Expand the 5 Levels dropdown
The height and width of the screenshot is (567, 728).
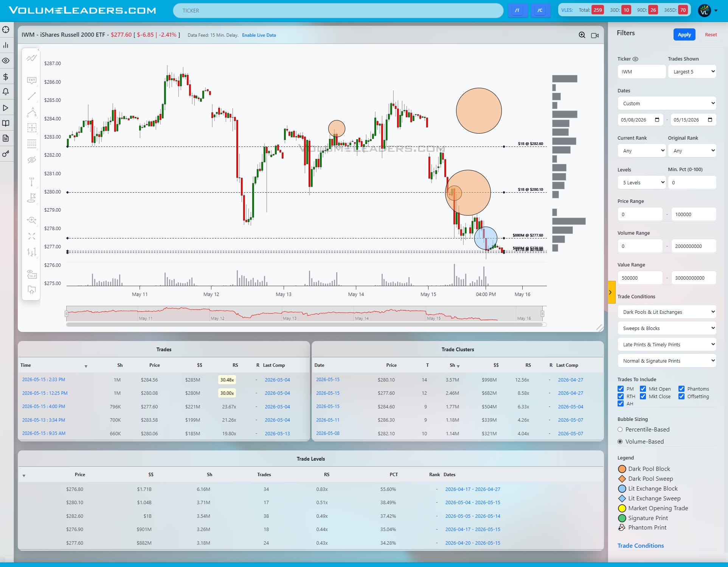click(x=642, y=182)
